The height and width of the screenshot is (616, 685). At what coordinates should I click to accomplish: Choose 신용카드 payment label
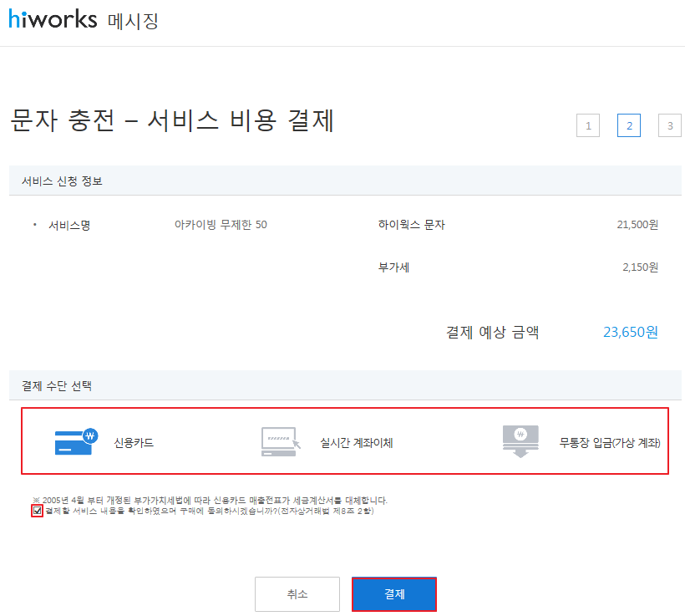coord(134,443)
